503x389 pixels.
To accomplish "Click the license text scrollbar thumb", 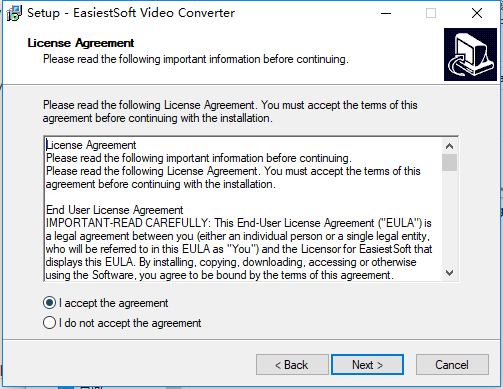I will (449, 162).
